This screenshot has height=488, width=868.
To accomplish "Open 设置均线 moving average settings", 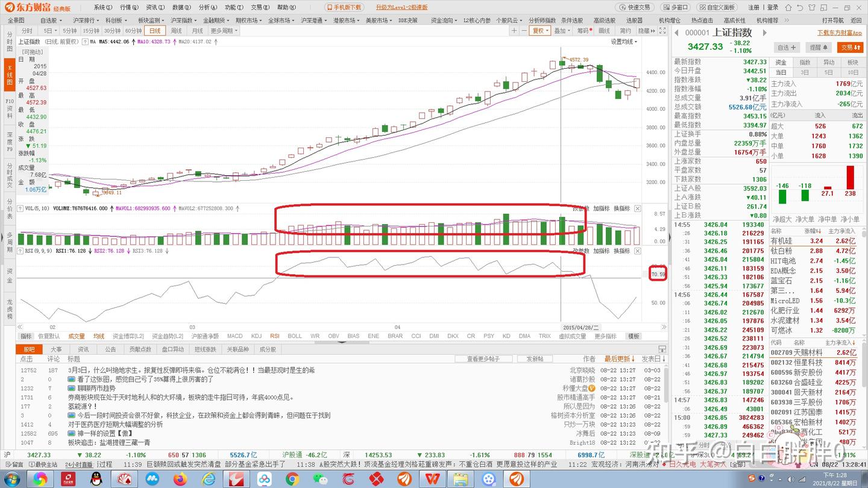I will 624,42.
